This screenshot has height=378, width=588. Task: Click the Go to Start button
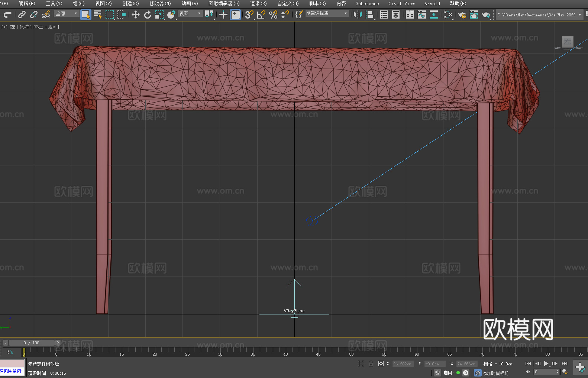528,364
